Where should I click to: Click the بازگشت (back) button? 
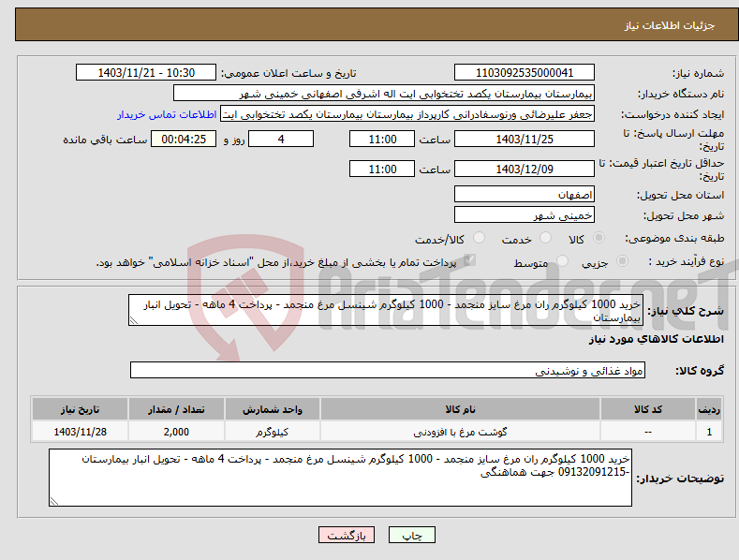[x=347, y=535]
